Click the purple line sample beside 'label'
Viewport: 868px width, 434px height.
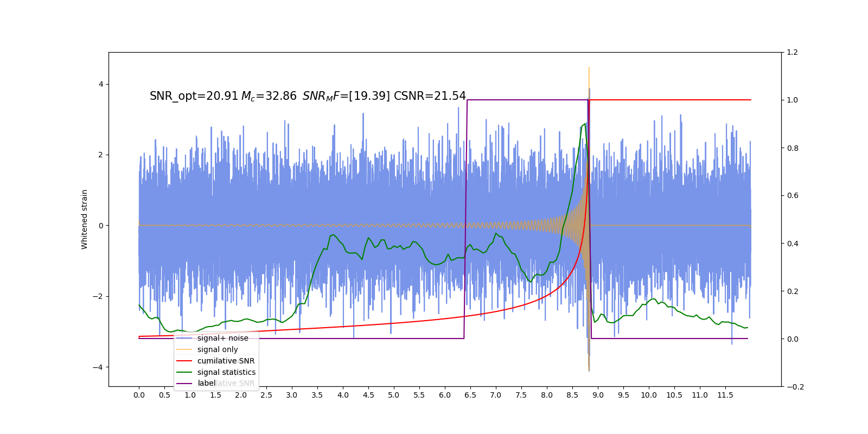(184, 384)
